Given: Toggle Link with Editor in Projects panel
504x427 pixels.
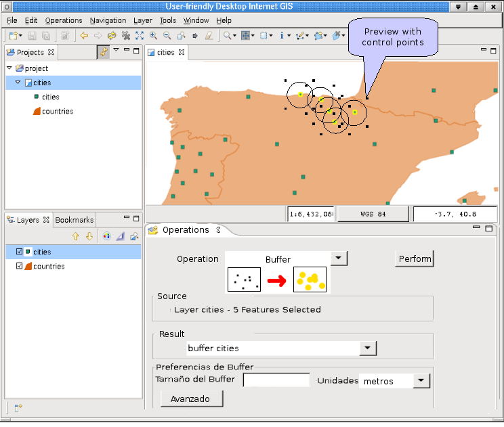Looking at the screenshot, I should point(103,52).
